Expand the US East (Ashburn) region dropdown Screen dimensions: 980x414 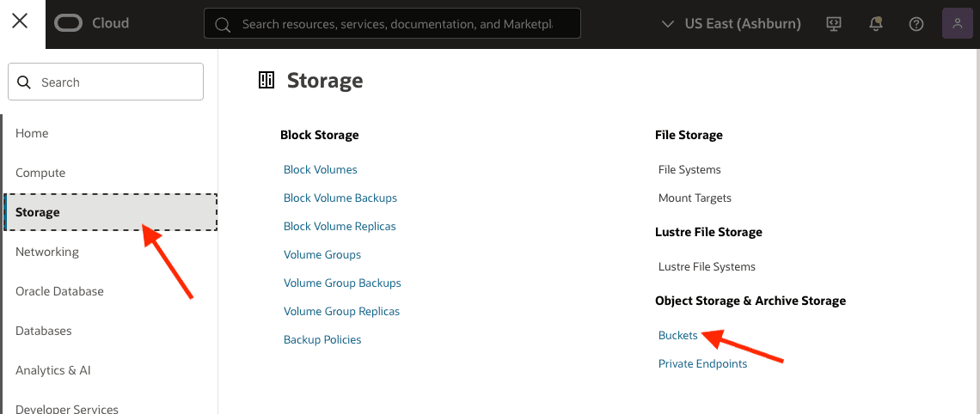point(731,24)
